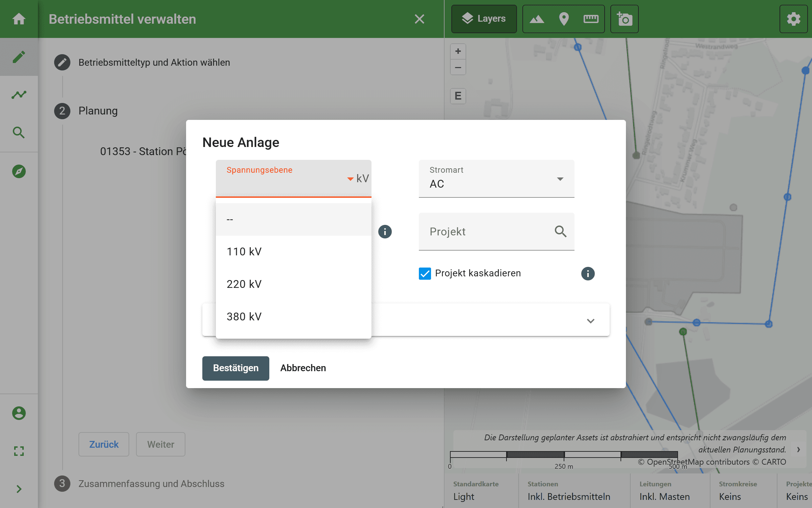Click the screenshot camera icon
Screen dimensions: 812x508
(624, 19)
